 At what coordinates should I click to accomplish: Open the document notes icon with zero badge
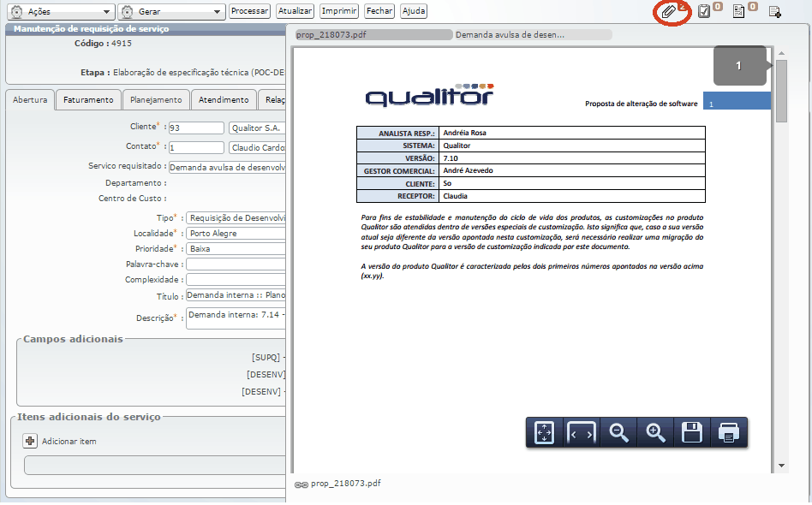[x=739, y=11]
